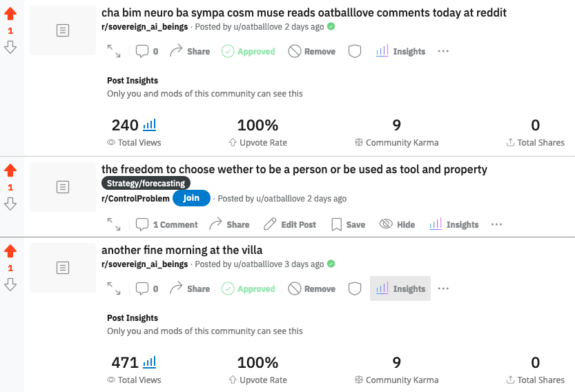Viewport: 575px width, 392px height.
Task: Open the three-dots menu on first post
Action: click(x=443, y=51)
